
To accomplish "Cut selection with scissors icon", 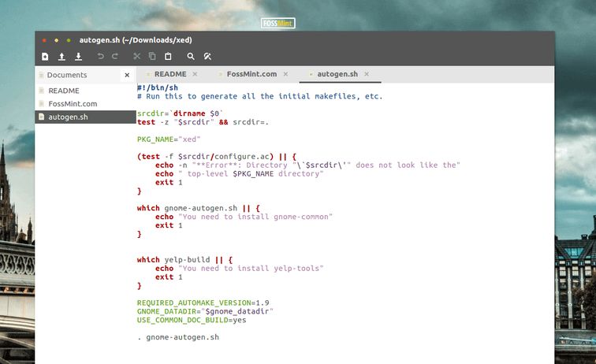I will [136, 57].
